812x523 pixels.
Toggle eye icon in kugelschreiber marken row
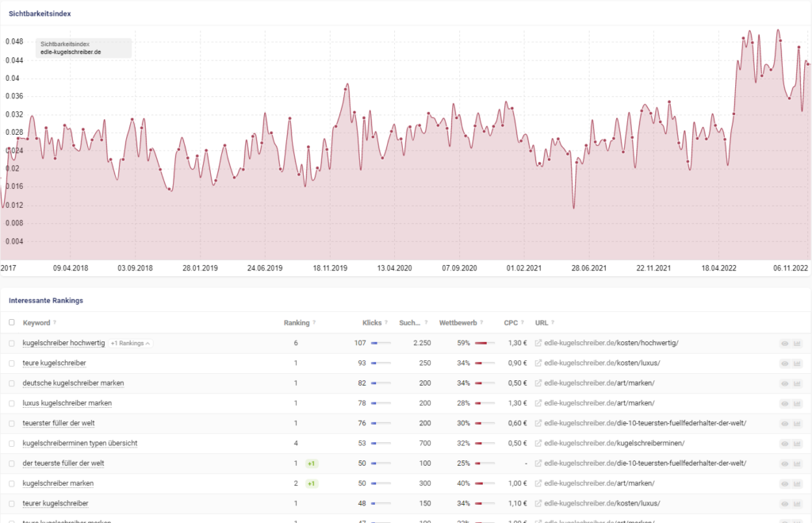pyautogui.click(x=784, y=483)
